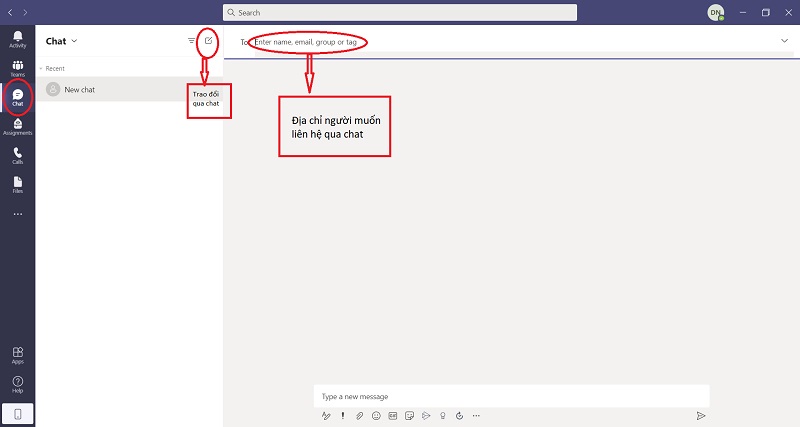Start a new chat with compose icon
Screen dimensions: 800x427
208,41
